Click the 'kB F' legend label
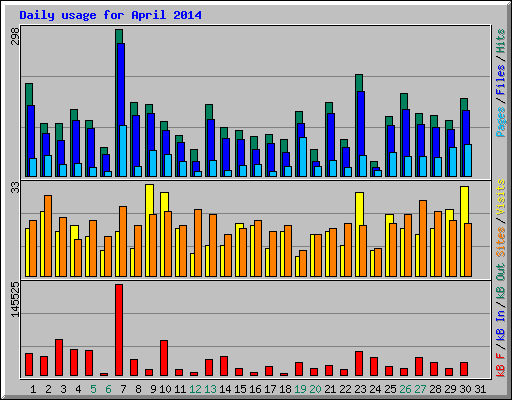 pos(500,365)
